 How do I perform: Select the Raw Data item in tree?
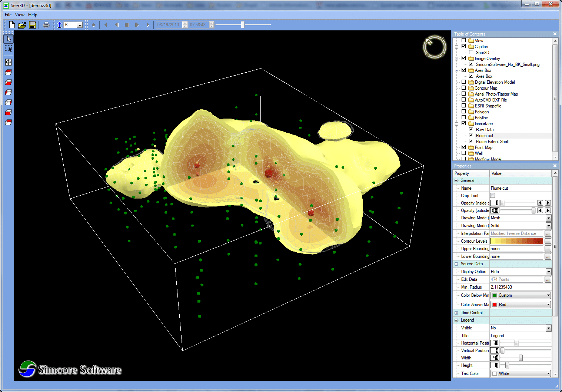tap(485, 130)
